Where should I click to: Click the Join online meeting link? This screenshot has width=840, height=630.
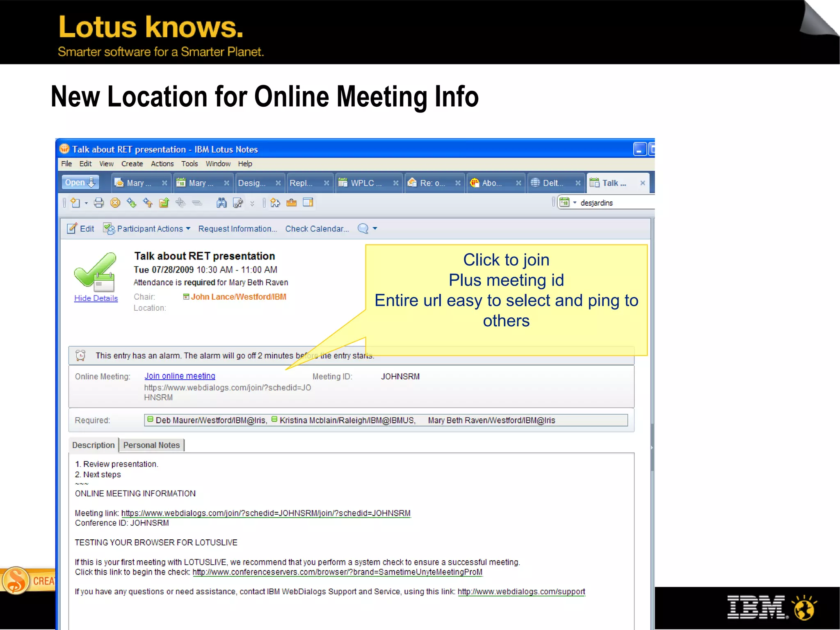tap(180, 376)
